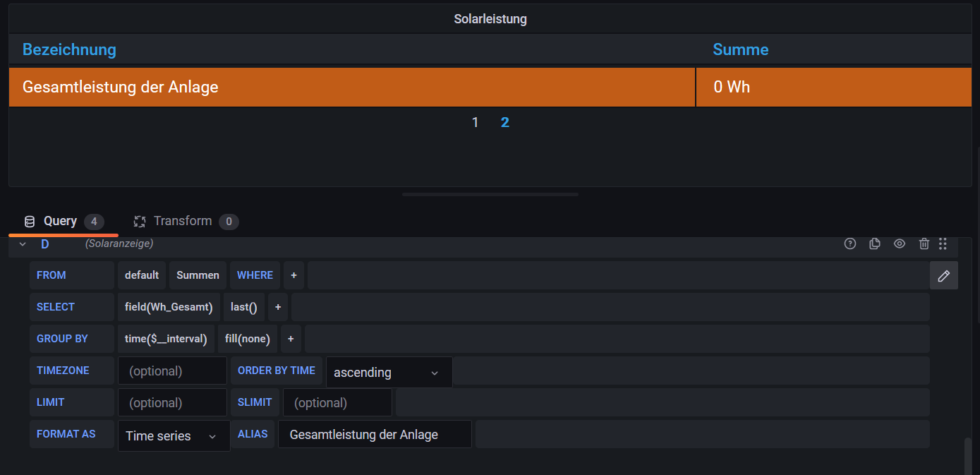Click the panel resize divider handle

(x=490, y=194)
